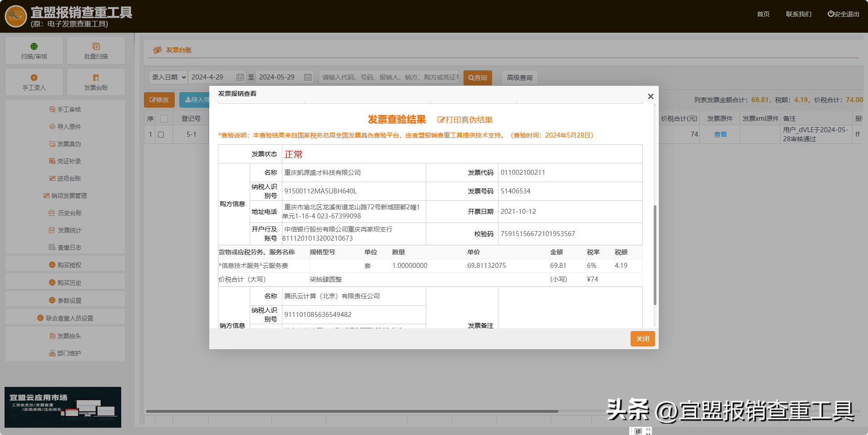This screenshot has height=435, width=868.
Task: Click the orange 查询 button
Action: 478,78
